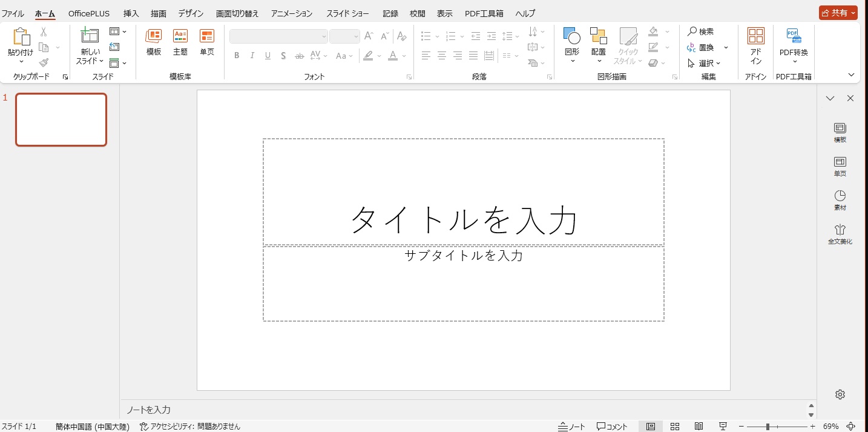This screenshot has height=432, width=868.
Task: Insert a new slide (新しいスライド) icon
Action: [x=90, y=36]
